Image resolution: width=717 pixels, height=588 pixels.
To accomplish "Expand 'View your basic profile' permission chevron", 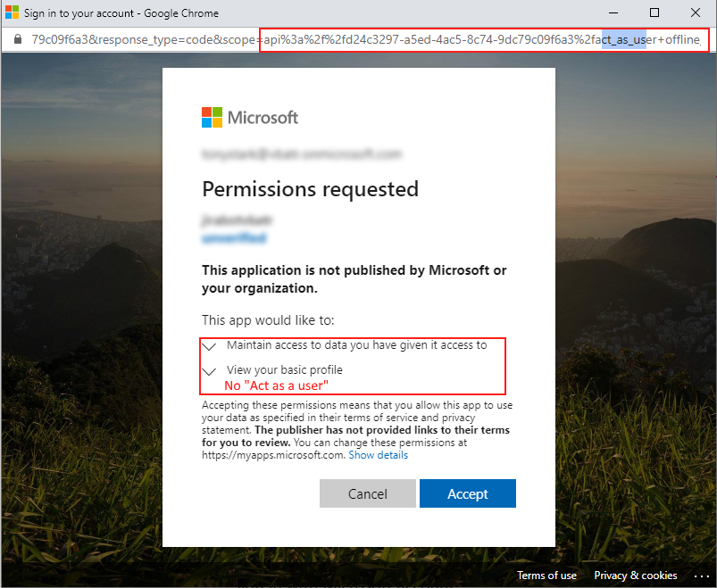I will [209, 371].
